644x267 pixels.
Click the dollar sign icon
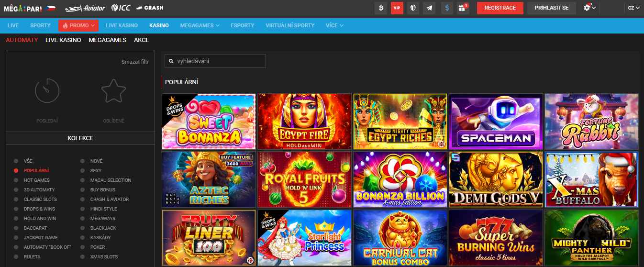click(447, 8)
